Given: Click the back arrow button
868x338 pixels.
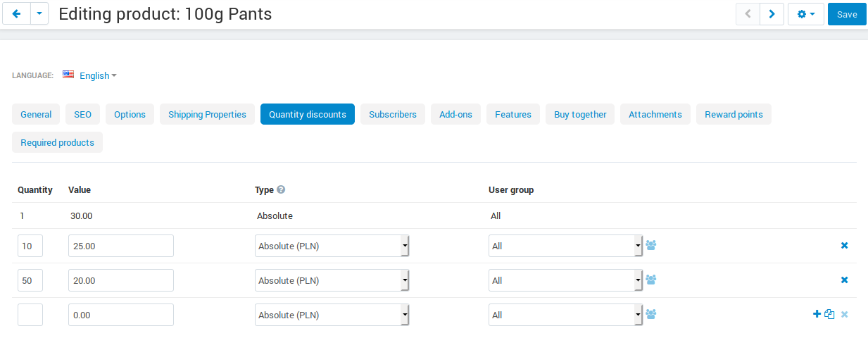Looking at the screenshot, I should tap(17, 14).
